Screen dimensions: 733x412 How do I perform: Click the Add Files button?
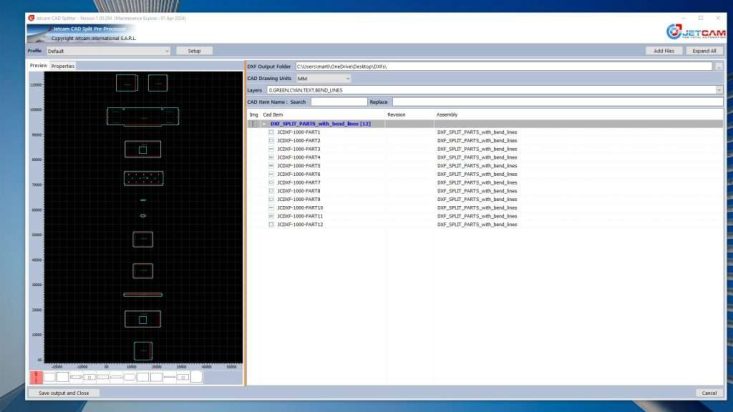[664, 51]
